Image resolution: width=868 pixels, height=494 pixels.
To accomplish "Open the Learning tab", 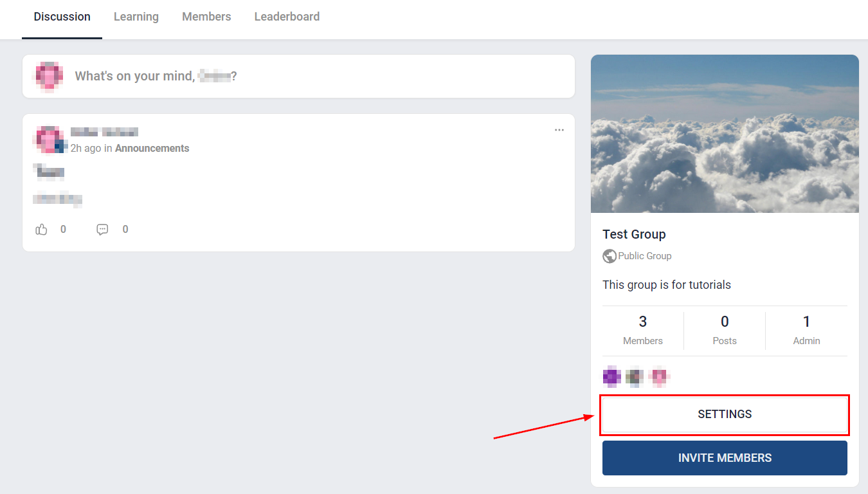I will point(136,17).
